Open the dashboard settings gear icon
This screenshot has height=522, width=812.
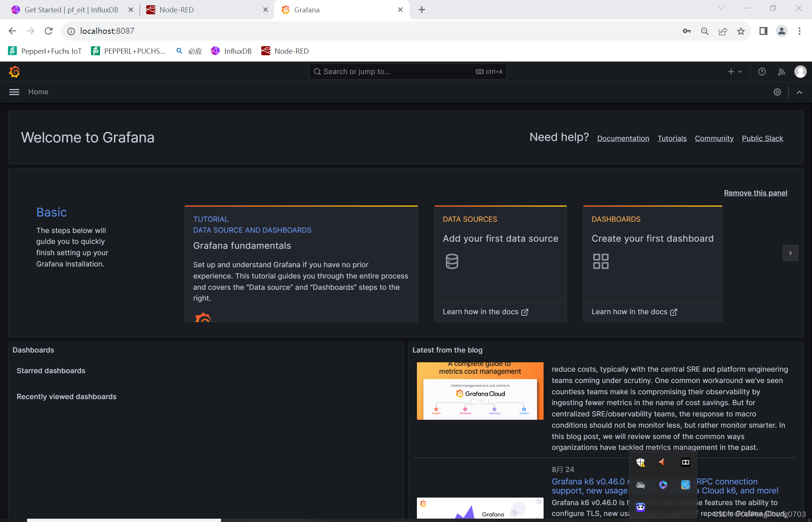[x=777, y=92]
